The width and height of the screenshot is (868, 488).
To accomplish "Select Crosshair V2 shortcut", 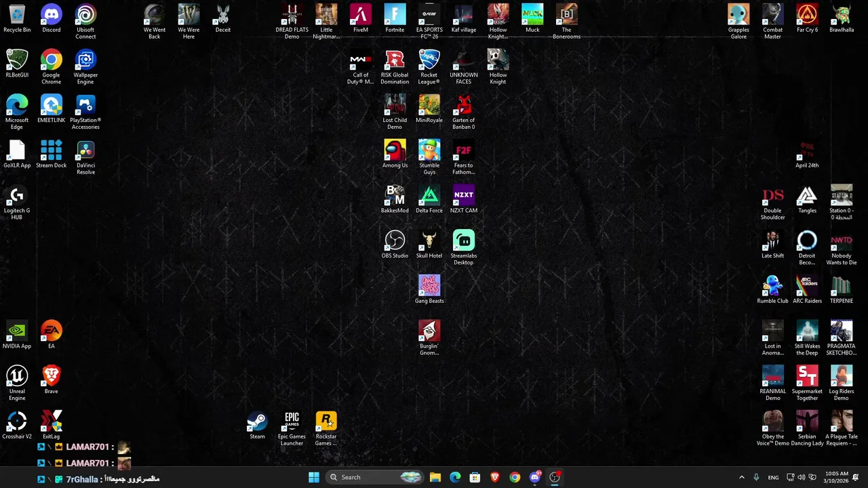I will point(17,425).
